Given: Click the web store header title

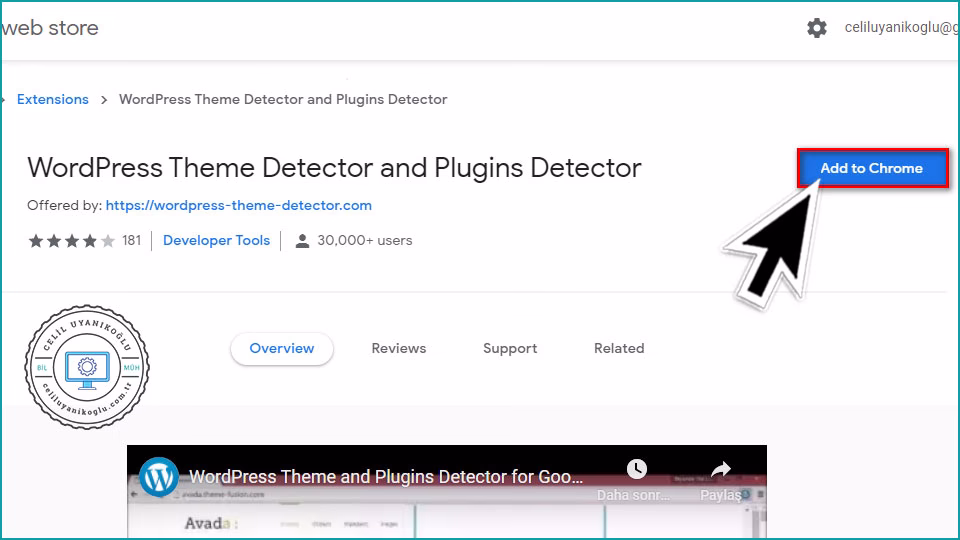Looking at the screenshot, I should pos(50,28).
